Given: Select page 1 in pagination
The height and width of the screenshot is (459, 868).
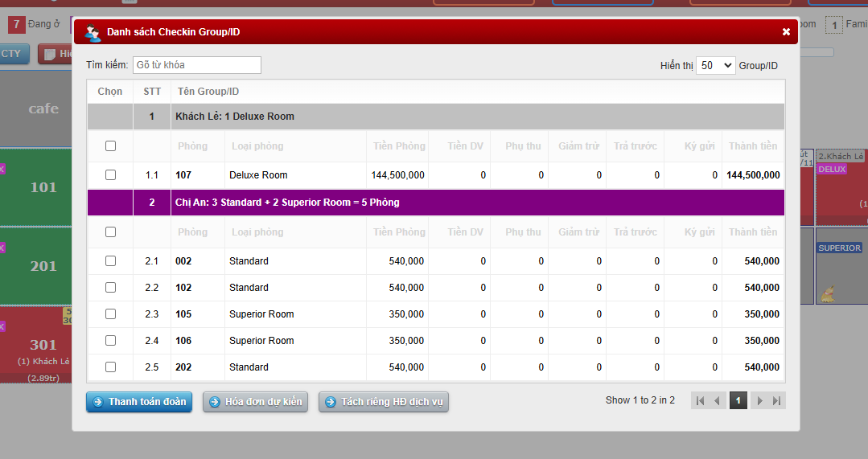Looking at the screenshot, I should [738, 400].
